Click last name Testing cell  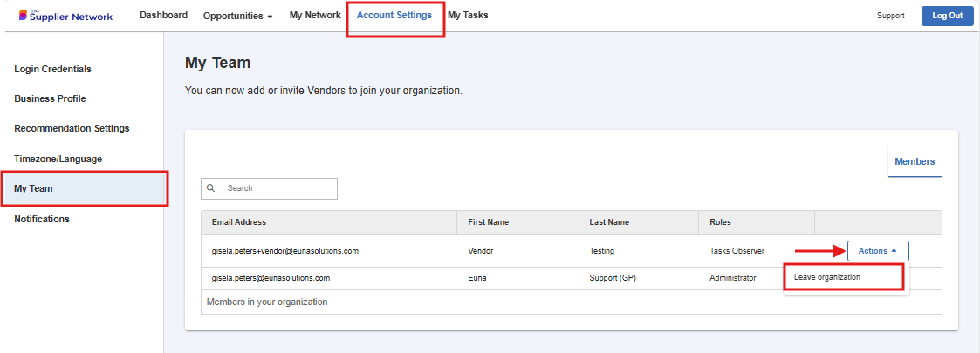point(602,251)
